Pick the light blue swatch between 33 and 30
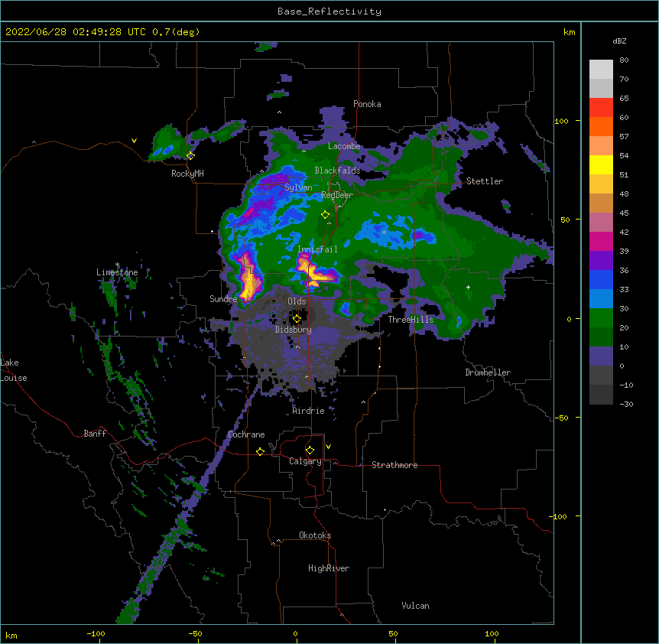This screenshot has width=659, height=644. [601, 299]
